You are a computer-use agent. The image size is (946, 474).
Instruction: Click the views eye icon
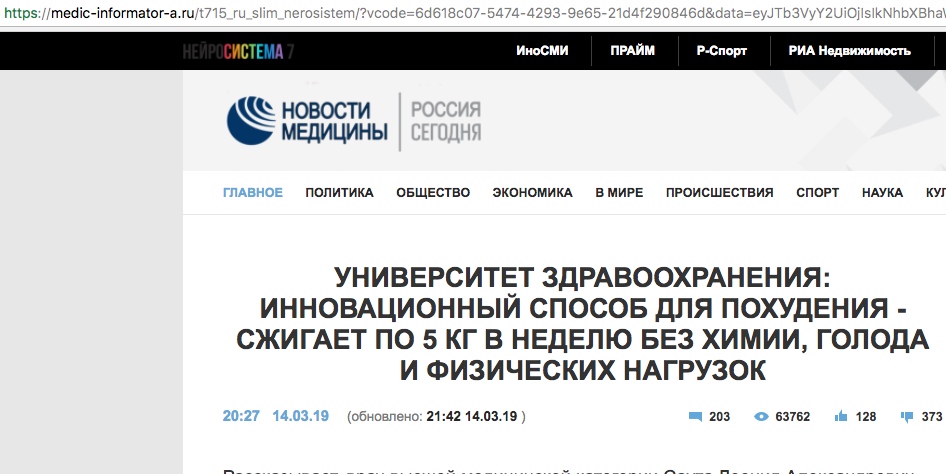click(761, 416)
